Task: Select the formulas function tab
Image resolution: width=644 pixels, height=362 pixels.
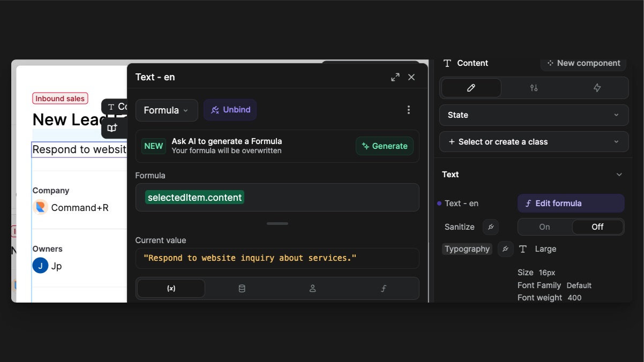Action: [383, 289]
